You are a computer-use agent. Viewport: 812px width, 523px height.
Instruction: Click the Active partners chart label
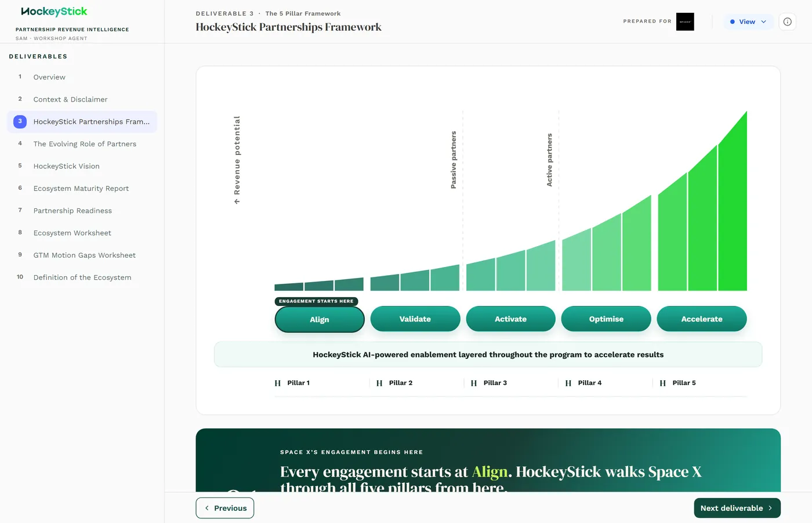(x=549, y=160)
